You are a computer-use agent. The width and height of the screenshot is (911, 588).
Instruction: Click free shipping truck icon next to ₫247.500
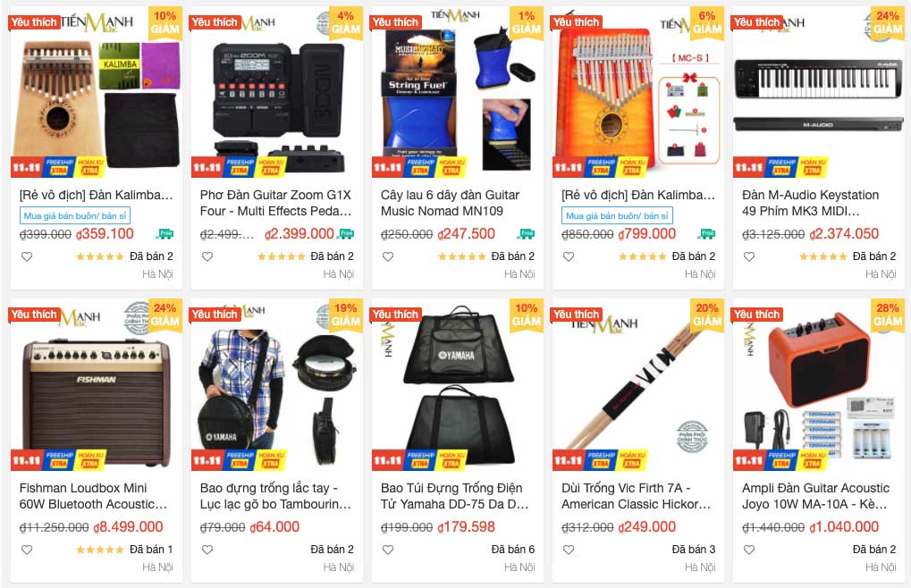coord(527,234)
